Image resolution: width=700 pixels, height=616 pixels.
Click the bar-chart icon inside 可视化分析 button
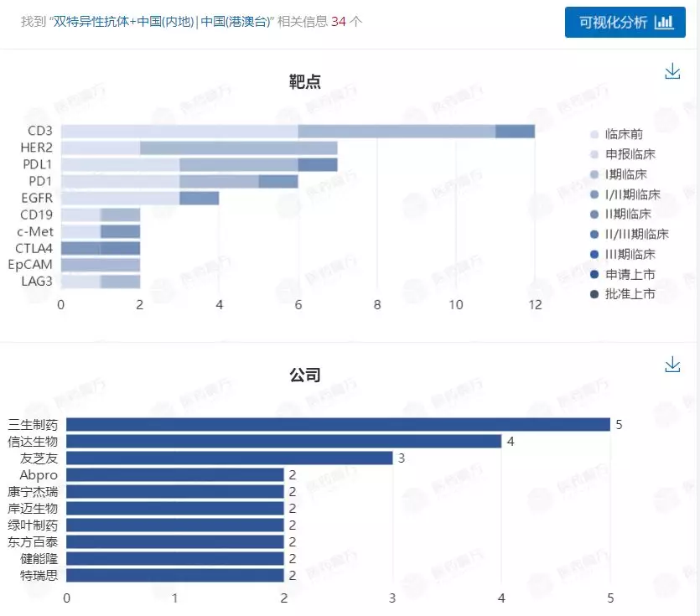[x=665, y=23]
